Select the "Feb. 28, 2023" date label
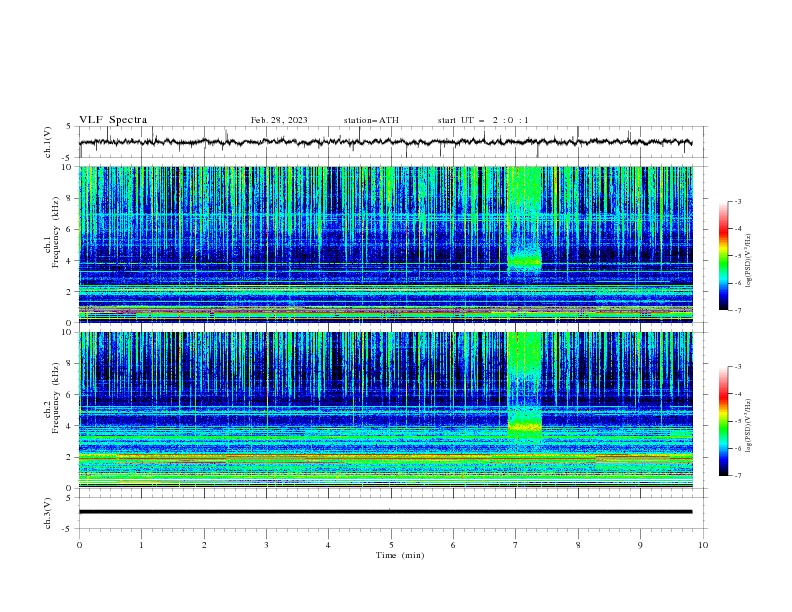The width and height of the screenshot is (792, 612). (x=279, y=120)
